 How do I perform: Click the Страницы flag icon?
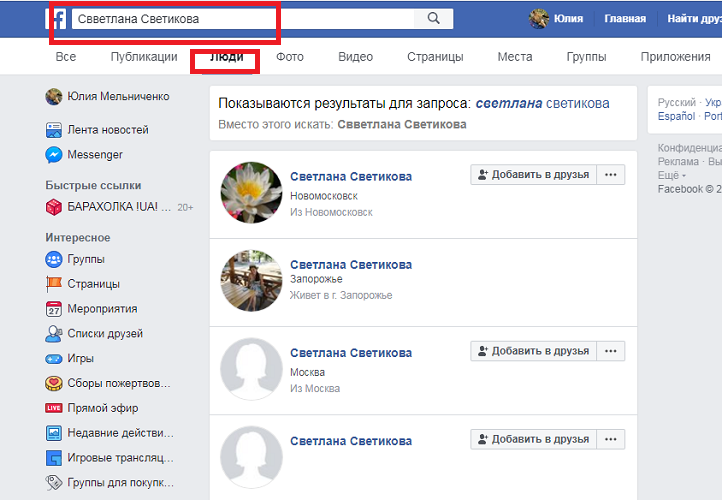54,284
